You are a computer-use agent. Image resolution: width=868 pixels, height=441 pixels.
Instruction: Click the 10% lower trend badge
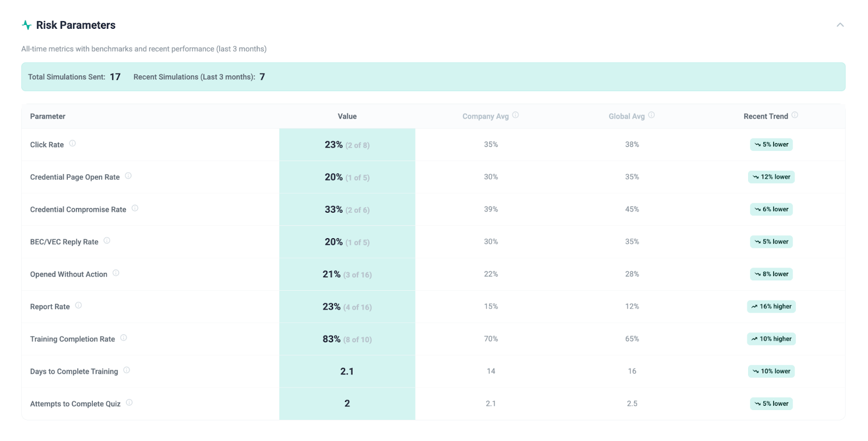click(x=771, y=372)
